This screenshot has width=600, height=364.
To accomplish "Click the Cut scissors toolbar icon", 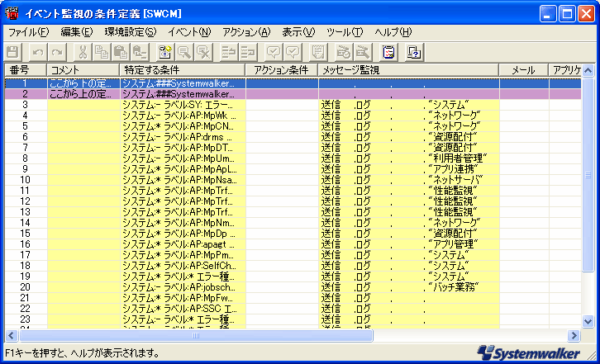I will (83, 52).
